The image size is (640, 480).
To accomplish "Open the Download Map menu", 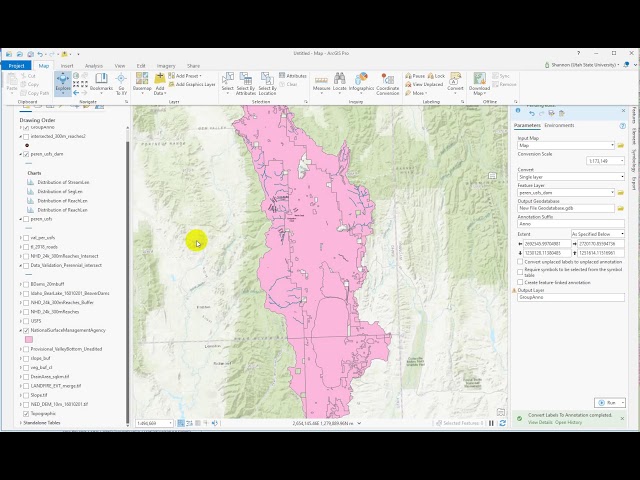I will tap(479, 83).
